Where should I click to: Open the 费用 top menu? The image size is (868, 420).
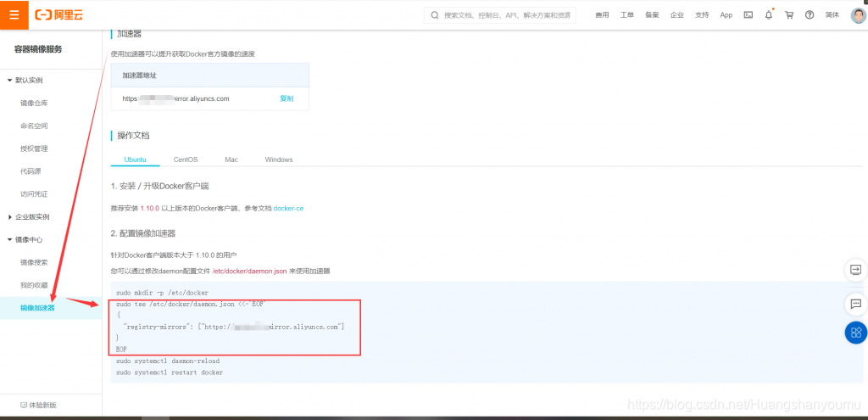coord(602,15)
